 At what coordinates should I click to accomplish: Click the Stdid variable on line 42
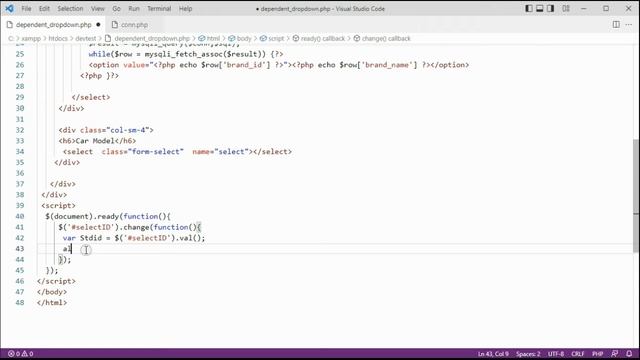pyautogui.click(x=91, y=238)
